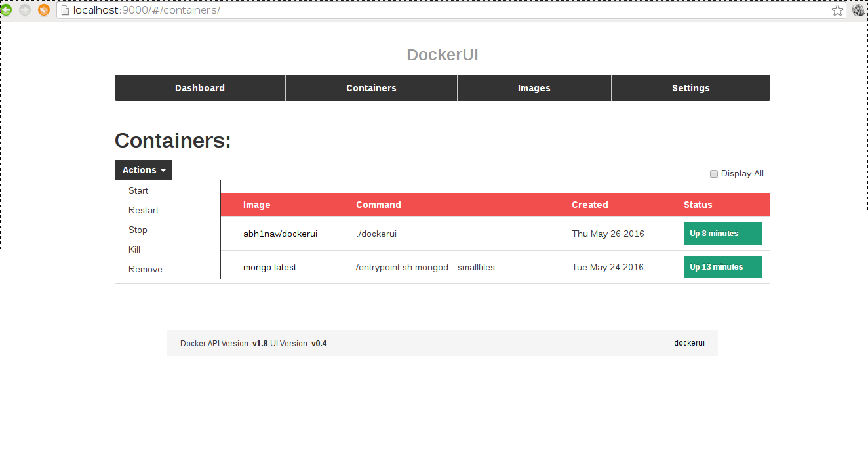Bookmark the page with the star icon
The height and width of the screenshot is (450, 868).
837,10
